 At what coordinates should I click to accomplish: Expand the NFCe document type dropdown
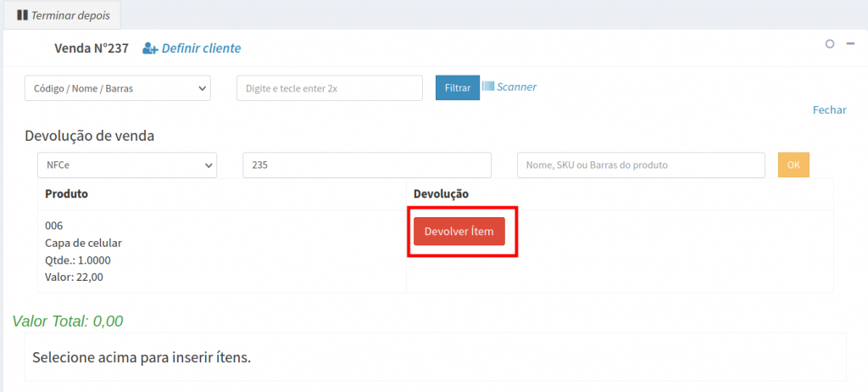[127, 165]
